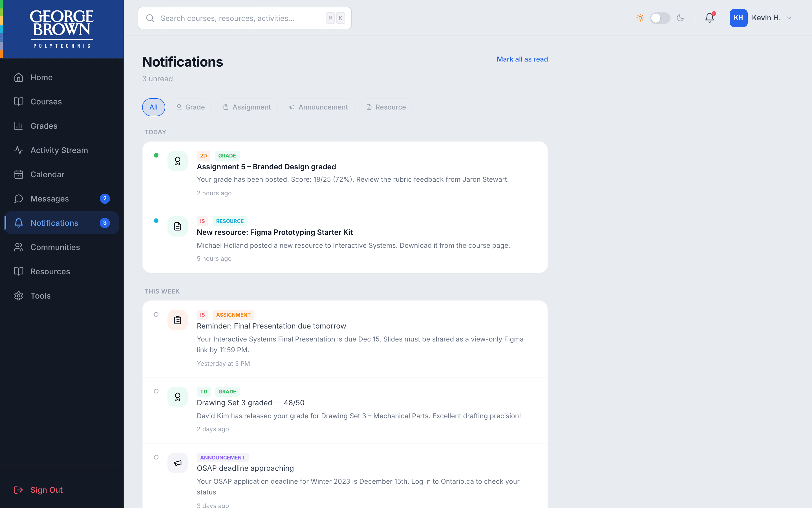This screenshot has height=508, width=812.
Task: Filter notifications by Grade
Action: (x=190, y=107)
